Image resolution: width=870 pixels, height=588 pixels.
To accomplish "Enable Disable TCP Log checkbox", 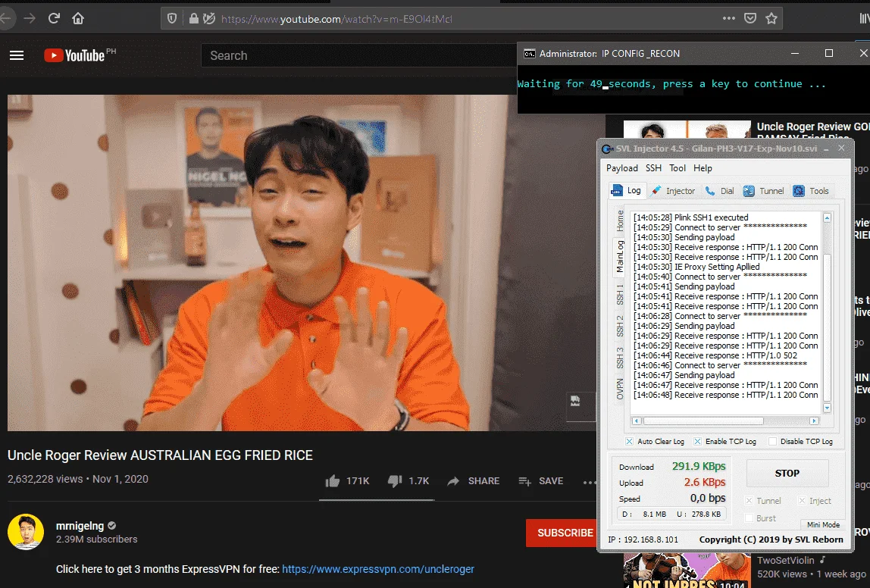I will 772,442.
